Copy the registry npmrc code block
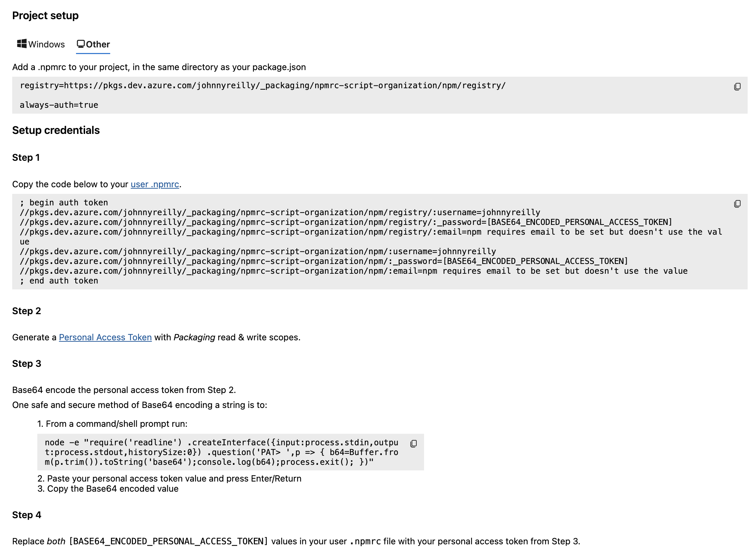The image size is (756, 560). click(737, 86)
